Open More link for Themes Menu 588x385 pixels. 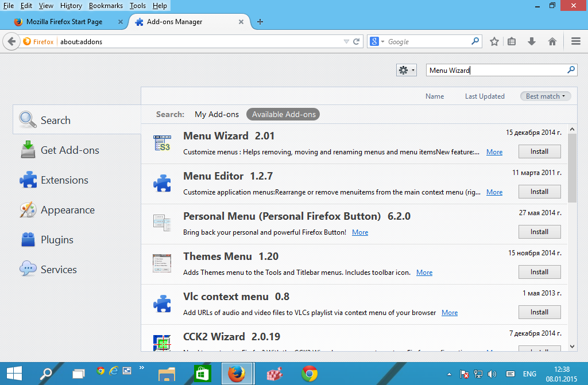(x=424, y=273)
